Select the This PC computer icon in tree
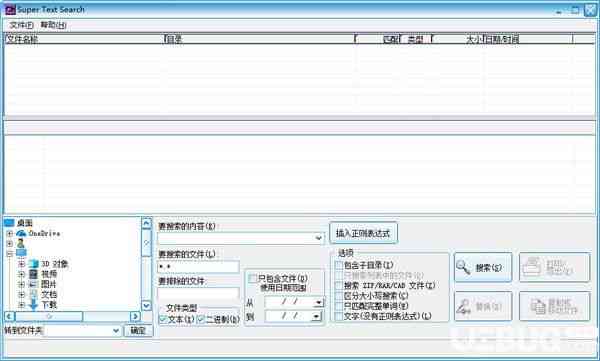This screenshot has height=361, width=600. tap(21, 253)
